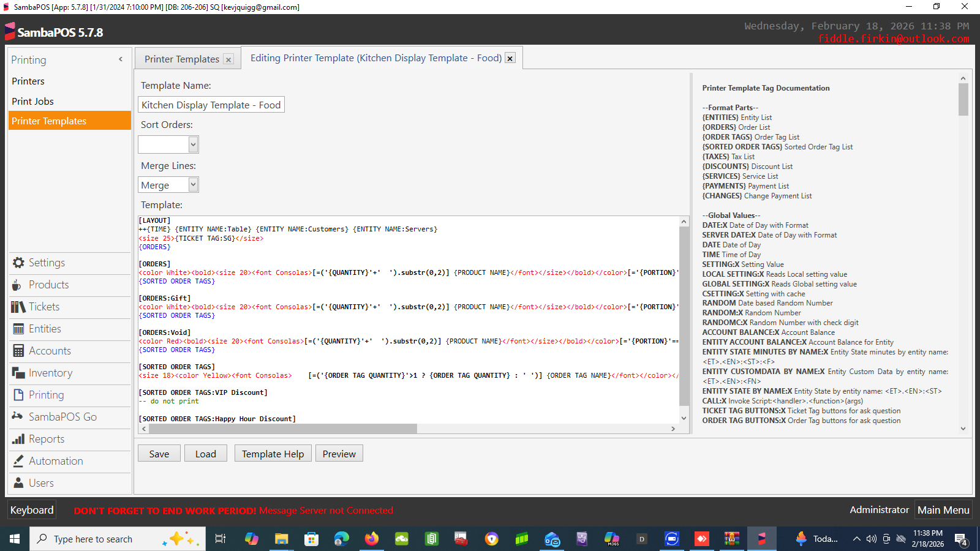The width and height of the screenshot is (980, 551).
Task: Click the Save button
Action: 159,454
